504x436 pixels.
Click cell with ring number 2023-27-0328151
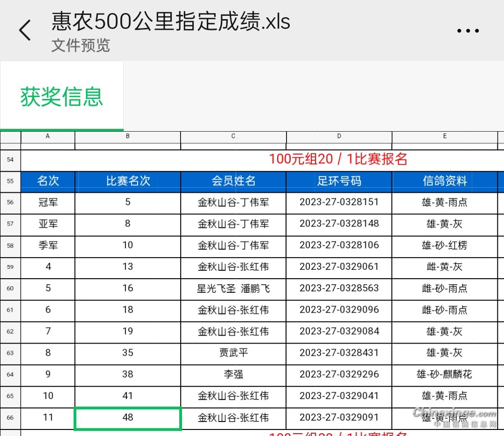pyautogui.click(x=339, y=203)
